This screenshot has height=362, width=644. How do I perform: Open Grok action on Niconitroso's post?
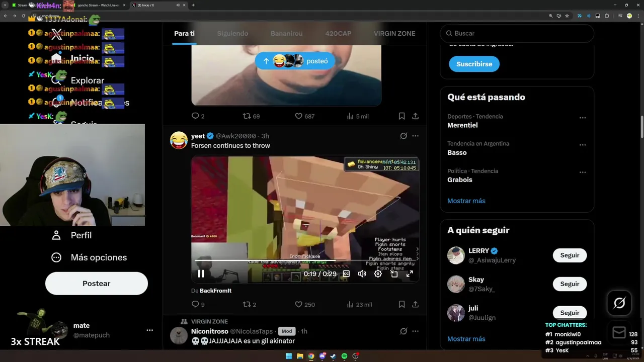[403, 331]
